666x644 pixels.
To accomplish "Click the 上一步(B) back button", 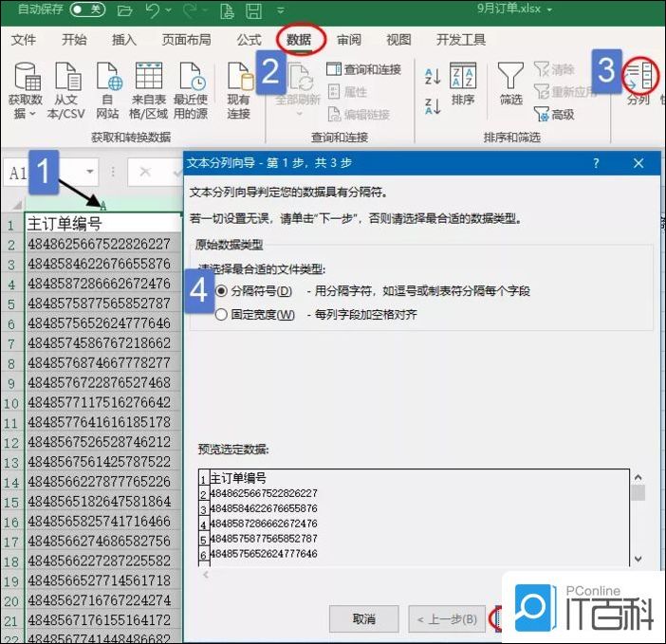I will pyautogui.click(x=447, y=619).
